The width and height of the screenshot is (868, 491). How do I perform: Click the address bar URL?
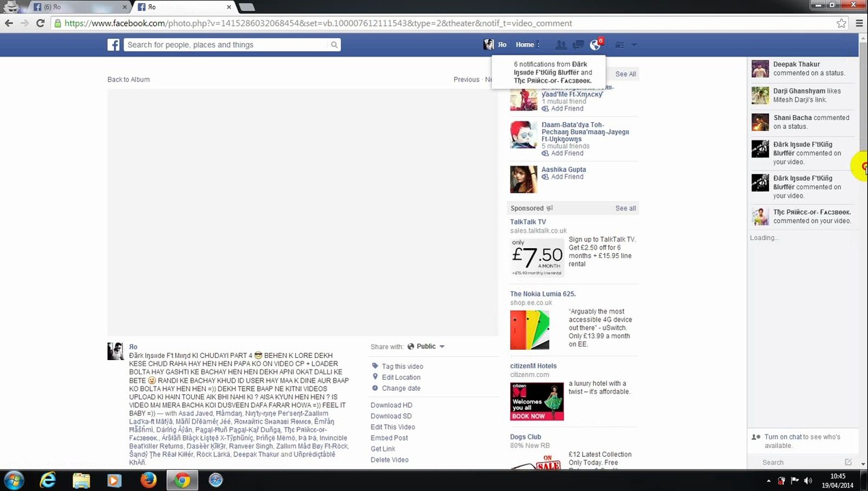click(x=318, y=23)
